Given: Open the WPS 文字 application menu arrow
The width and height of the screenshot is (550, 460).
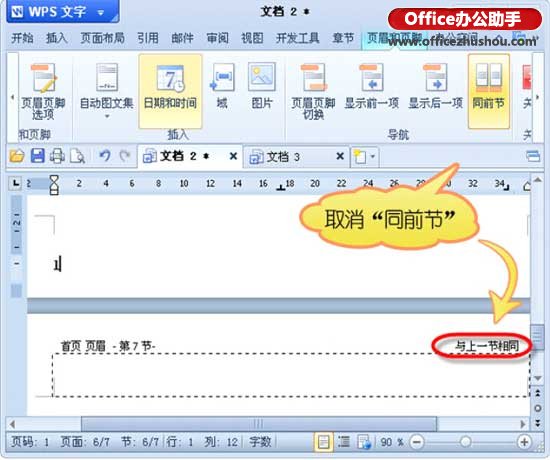Looking at the screenshot, I should (x=101, y=13).
